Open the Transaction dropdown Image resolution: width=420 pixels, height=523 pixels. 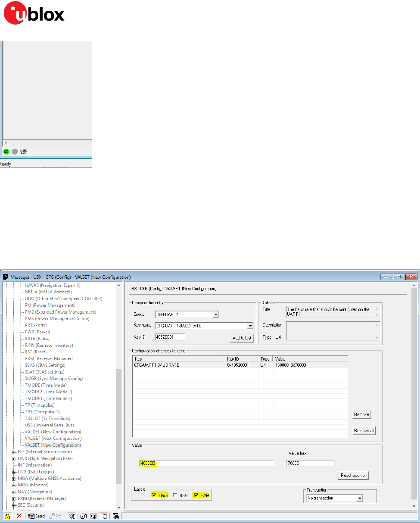(360, 498)
